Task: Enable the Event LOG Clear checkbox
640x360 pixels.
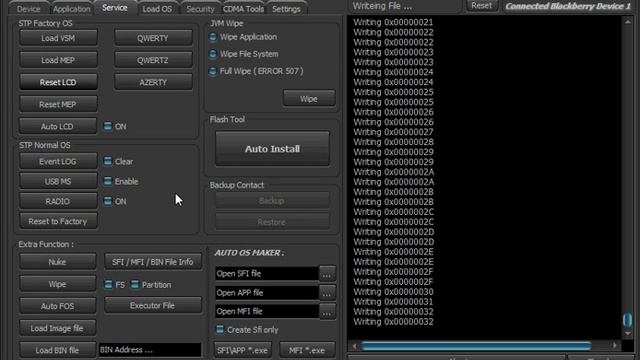Action: coord(108,161)
